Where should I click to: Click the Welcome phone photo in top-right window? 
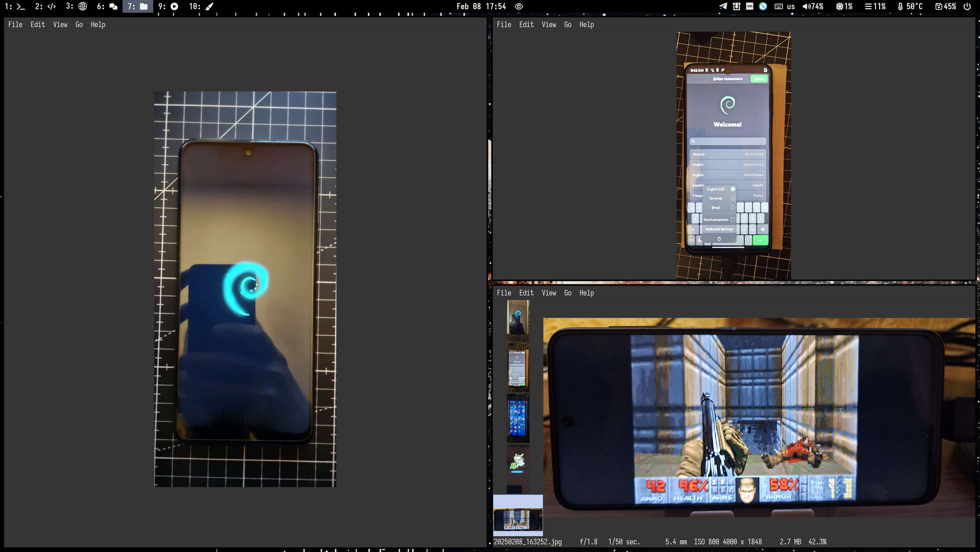pos(734,155)
